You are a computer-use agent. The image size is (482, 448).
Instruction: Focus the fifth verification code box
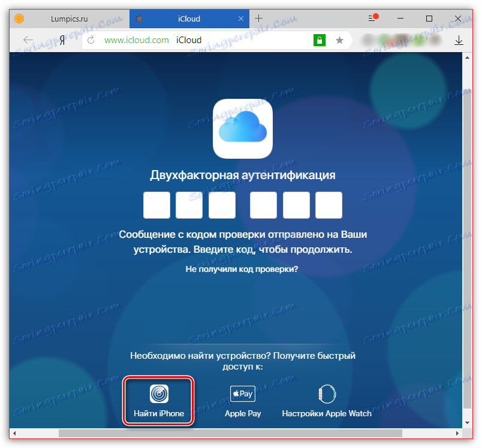pos(296,205)
